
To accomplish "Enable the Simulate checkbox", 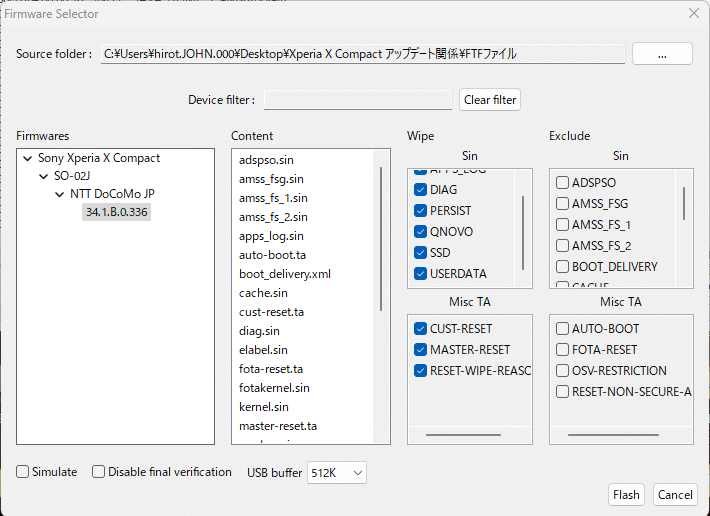I will [23, 472].
